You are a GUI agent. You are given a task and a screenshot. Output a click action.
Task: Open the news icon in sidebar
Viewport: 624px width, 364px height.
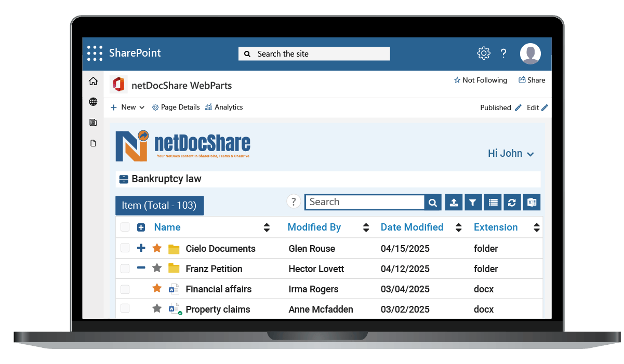tap(93, 123)
